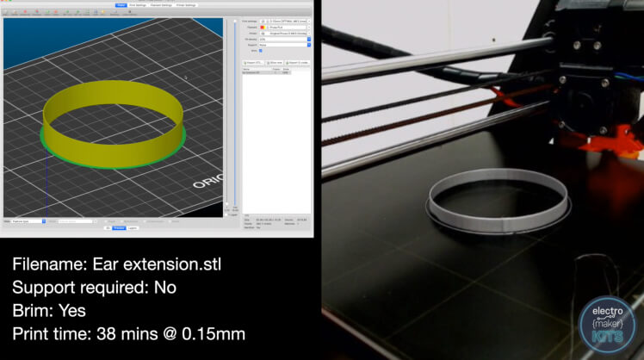Open object Settings from toolbar
Viewport: 644px width, 360px height.
[115, 12]
